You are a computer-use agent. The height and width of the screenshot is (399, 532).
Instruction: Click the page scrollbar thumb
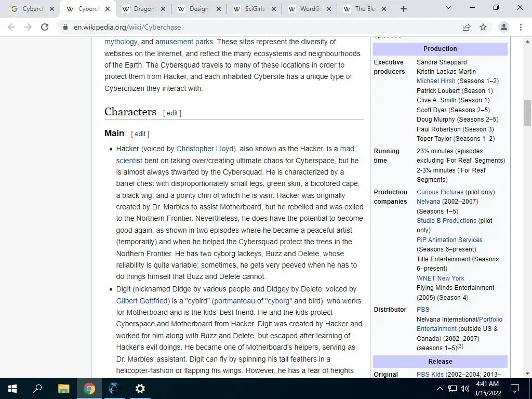pyautogui.click(x=527, y=113)
